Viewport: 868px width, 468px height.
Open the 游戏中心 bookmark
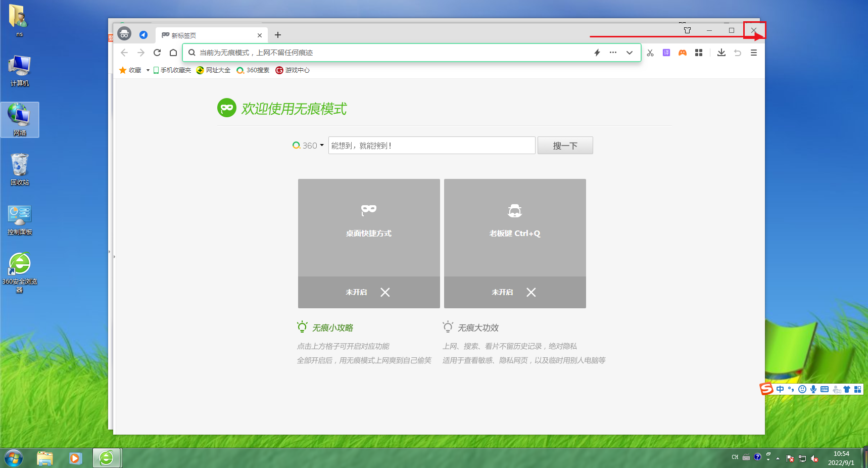pyautogui.click(x=293, y=70)
